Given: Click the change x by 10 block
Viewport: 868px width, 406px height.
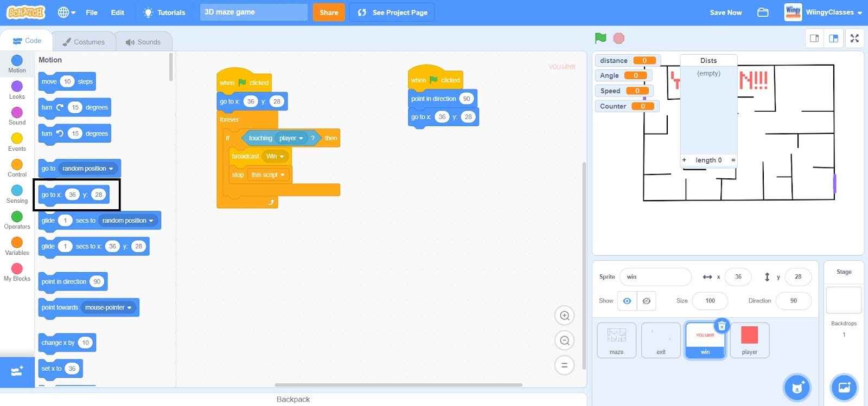Looking at the screenshot, I should [67, 343].
